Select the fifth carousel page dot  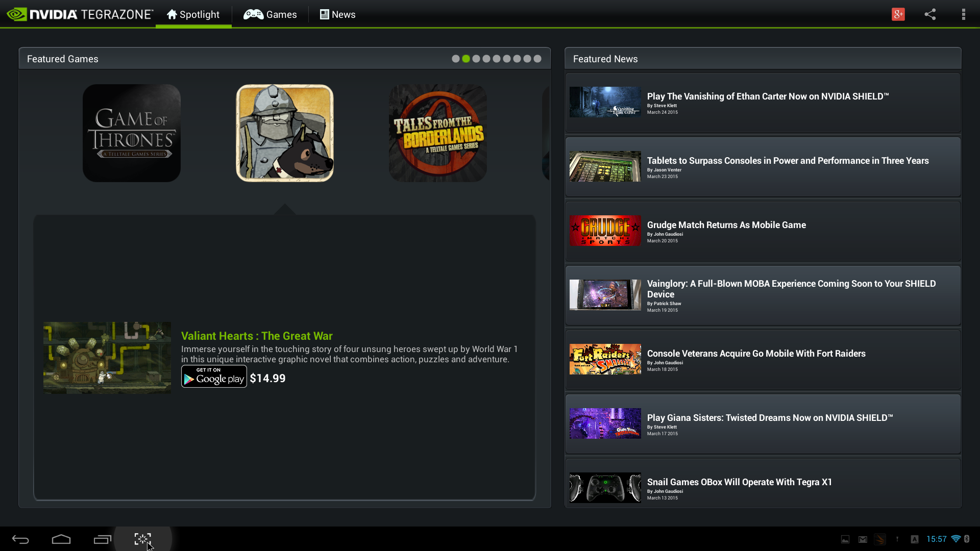tap(497, 59)
